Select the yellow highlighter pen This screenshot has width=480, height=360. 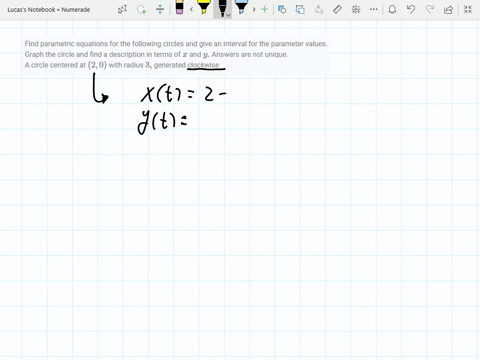(203, 7)
